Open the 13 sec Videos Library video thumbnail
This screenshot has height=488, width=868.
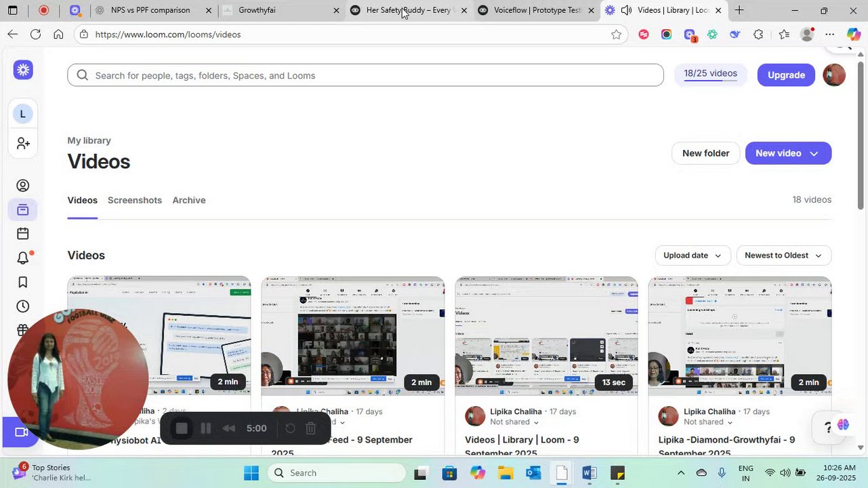(546, 335)
